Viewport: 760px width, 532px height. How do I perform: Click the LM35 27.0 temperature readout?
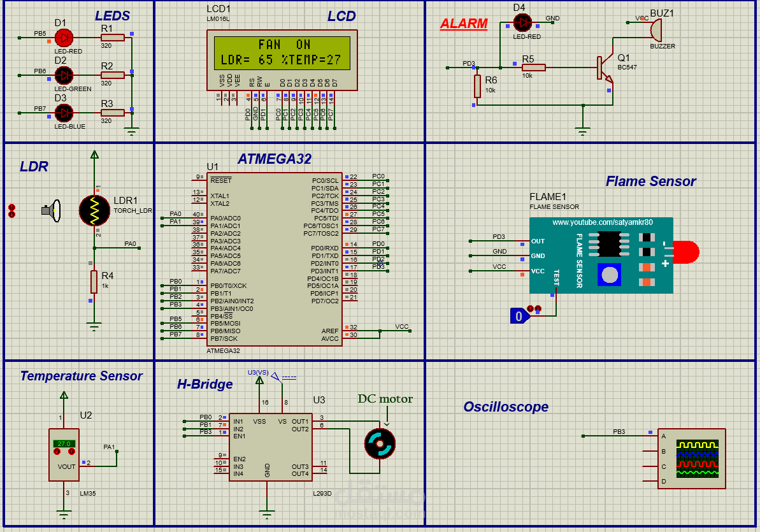64,443
